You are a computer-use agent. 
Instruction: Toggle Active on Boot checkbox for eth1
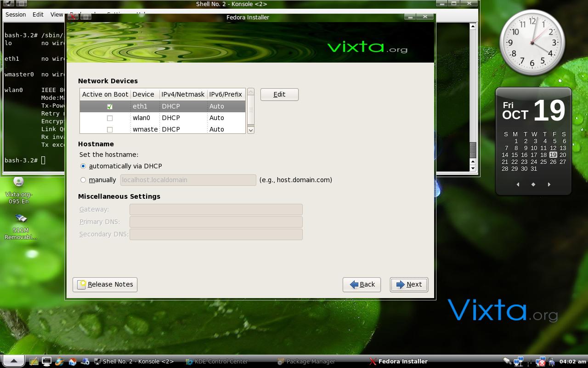110,107
